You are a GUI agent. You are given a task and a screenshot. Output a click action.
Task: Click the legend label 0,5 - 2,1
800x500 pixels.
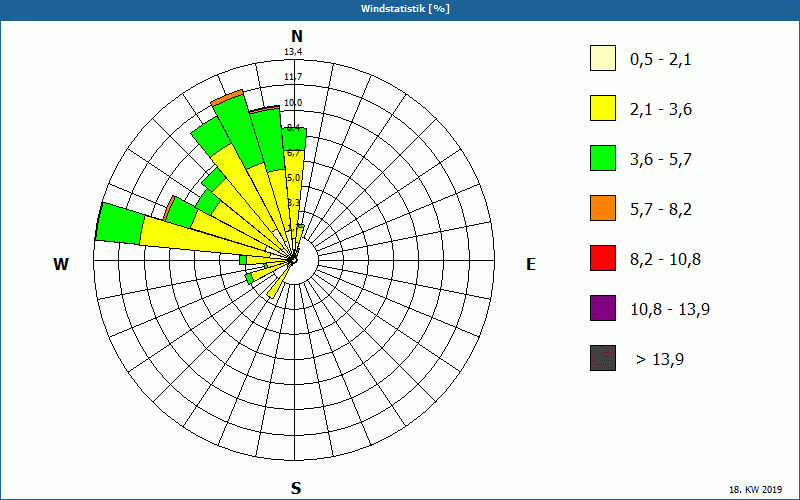[x=661, y=60]
